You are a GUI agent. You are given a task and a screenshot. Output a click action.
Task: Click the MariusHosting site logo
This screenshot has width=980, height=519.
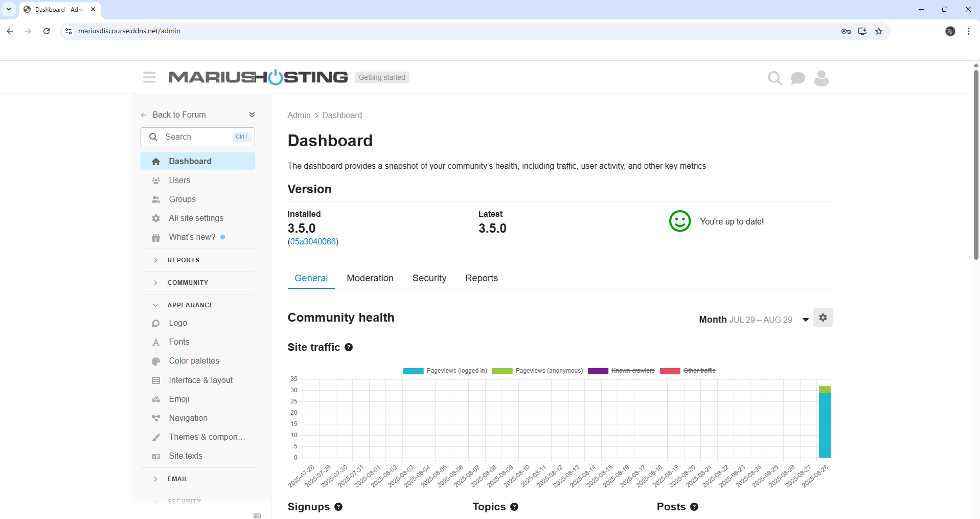coord(258,77)
